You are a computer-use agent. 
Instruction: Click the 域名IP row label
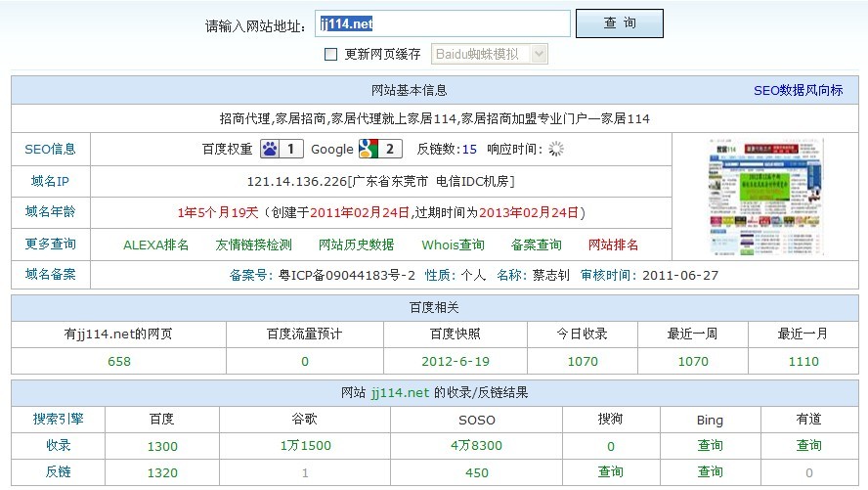click(x=50, y=181)
